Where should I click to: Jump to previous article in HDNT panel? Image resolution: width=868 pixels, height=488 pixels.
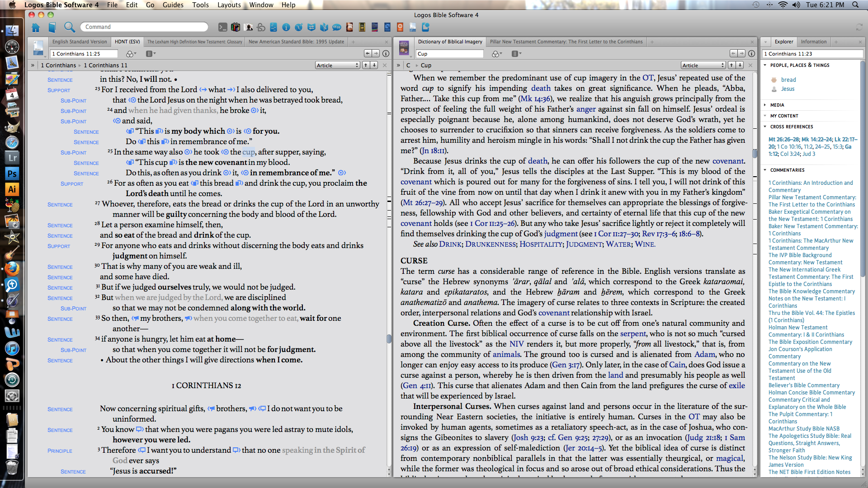[366, 65]
